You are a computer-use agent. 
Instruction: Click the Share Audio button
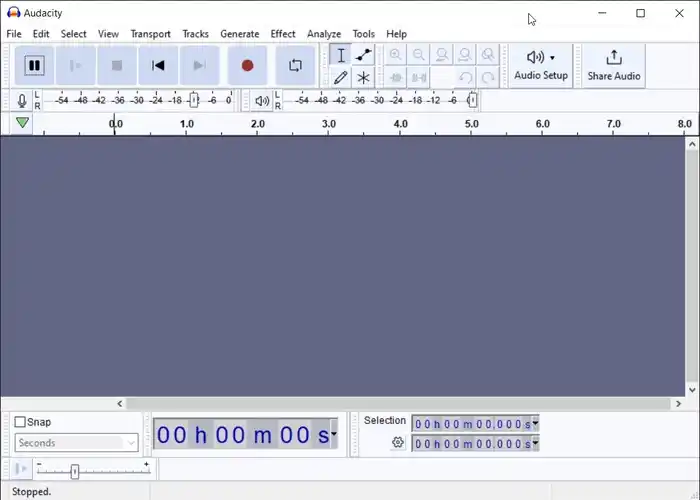click(x=613, y=65)
